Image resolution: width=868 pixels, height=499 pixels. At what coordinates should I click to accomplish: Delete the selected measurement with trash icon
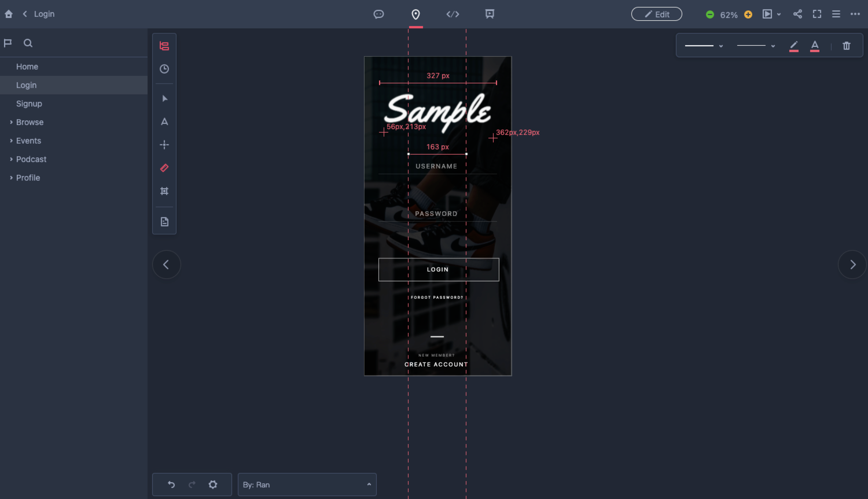coord(846,45)
